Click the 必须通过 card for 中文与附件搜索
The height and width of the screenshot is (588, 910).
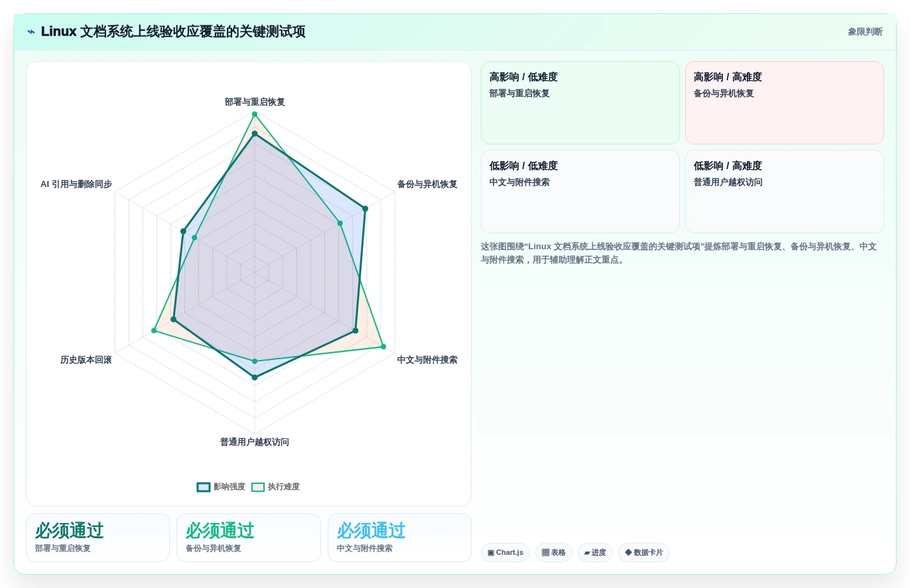(x=399, y=538)
